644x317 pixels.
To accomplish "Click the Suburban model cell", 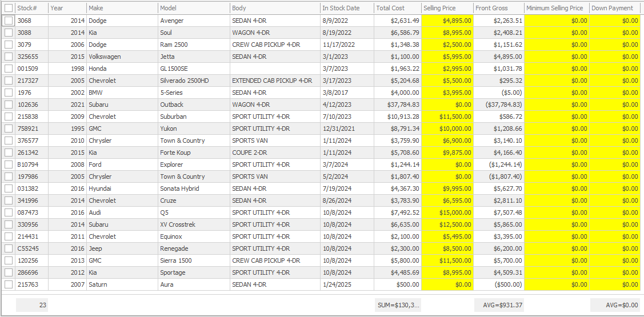I will tap(194, 117).
